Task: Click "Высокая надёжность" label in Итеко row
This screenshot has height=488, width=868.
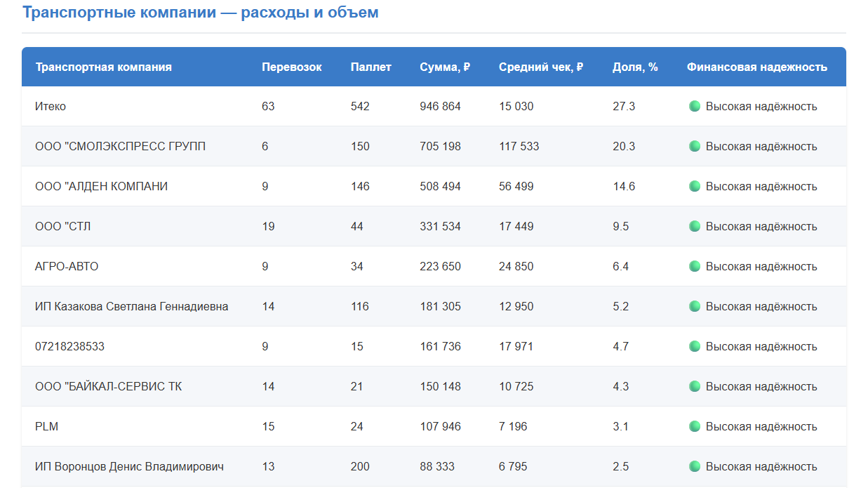Action: tap(761, 106)
